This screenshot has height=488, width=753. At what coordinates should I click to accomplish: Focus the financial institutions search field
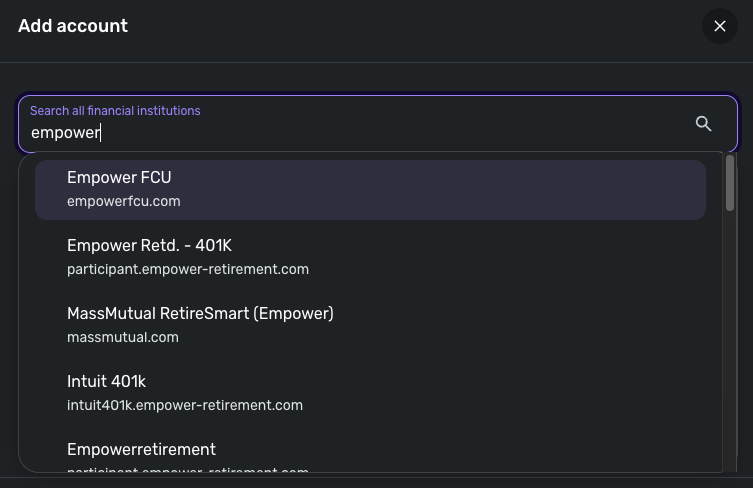360,132
